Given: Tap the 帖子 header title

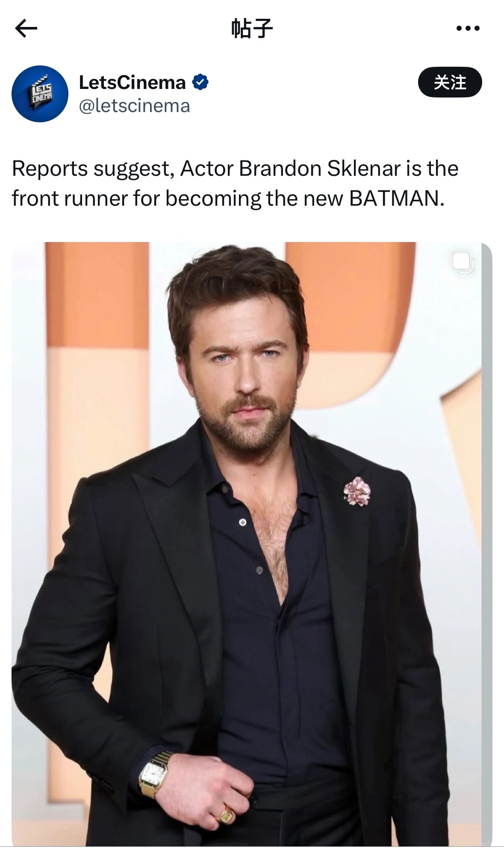Looking at the screenshot, I should coord(252,29).
